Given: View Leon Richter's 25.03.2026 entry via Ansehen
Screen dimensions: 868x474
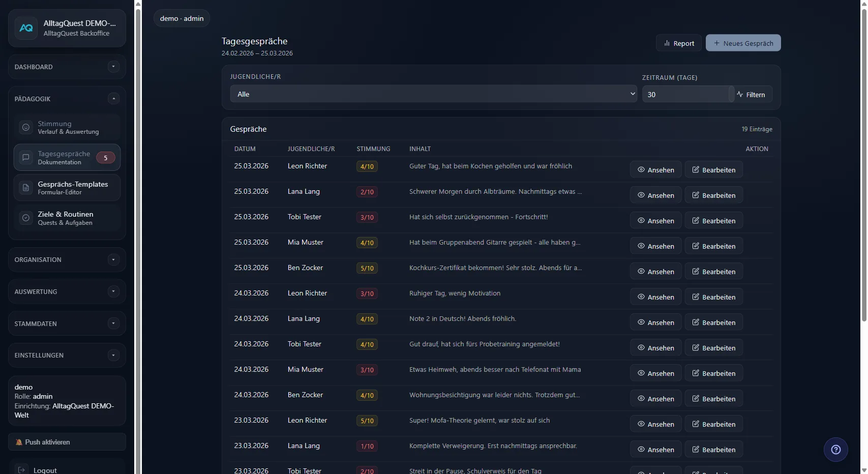Looking at the screenshot, I should point(655,170).
